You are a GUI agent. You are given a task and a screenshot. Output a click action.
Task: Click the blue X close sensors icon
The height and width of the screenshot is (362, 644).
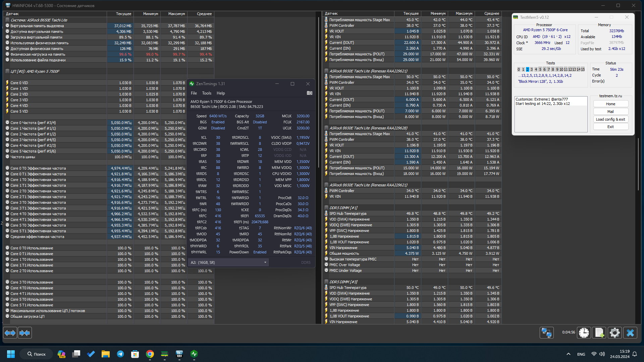click(630, 333)
